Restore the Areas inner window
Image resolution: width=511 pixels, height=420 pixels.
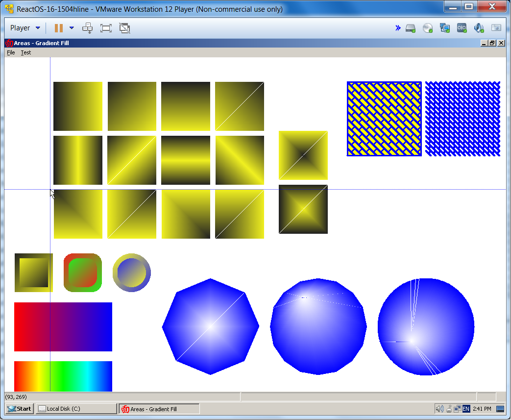pos(492,43)
